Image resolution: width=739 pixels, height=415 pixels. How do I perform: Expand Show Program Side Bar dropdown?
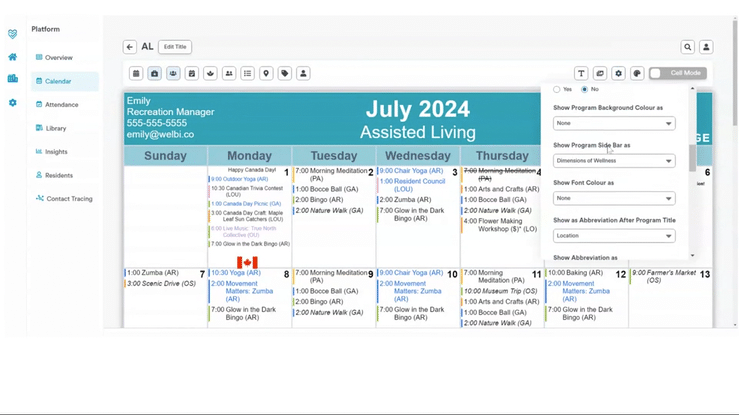tap(614, 161)
